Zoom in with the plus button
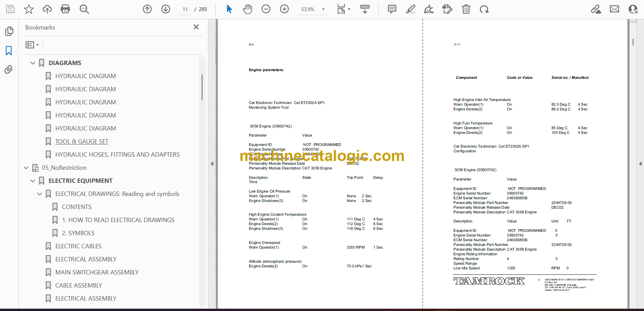 coord(284,9)
